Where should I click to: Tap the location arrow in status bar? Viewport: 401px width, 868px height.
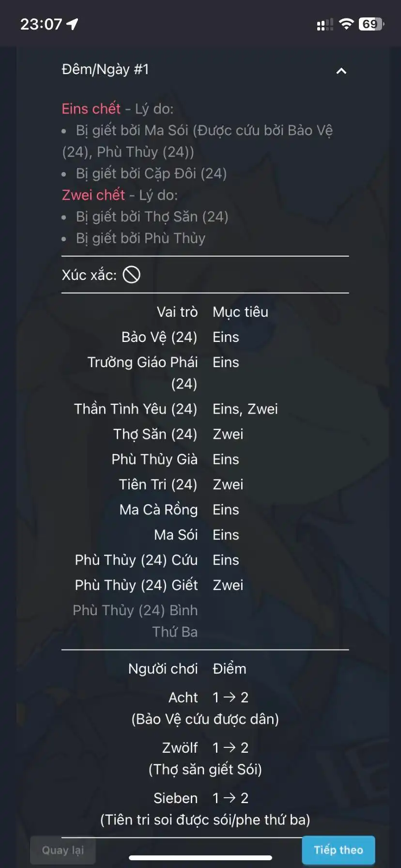pos(72,24)
